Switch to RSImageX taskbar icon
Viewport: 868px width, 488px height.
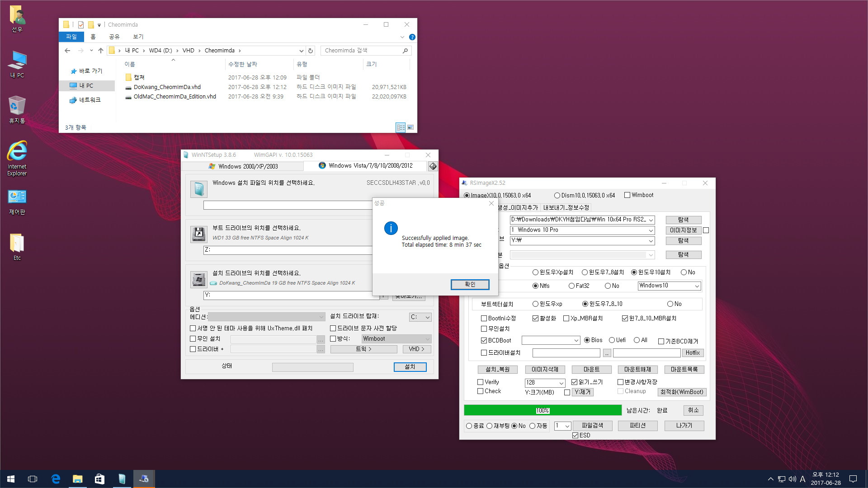click(x=144, y=479)
